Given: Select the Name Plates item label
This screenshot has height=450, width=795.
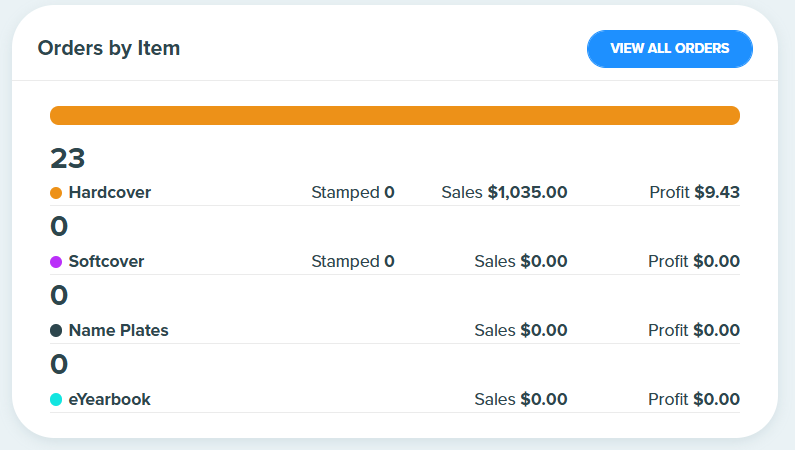Looking at the screenshot, I should [x=119, y=330].
